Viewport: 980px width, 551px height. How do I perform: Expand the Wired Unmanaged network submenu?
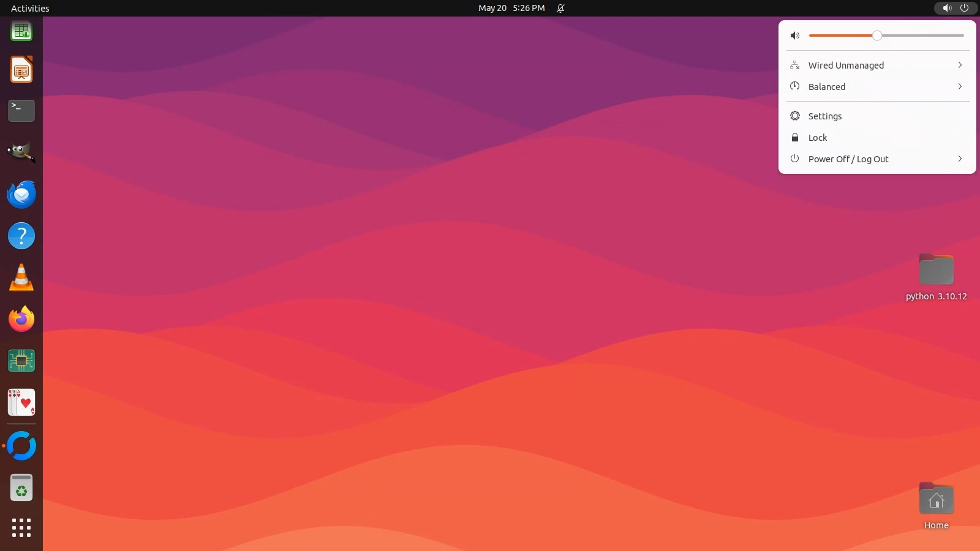877,66
